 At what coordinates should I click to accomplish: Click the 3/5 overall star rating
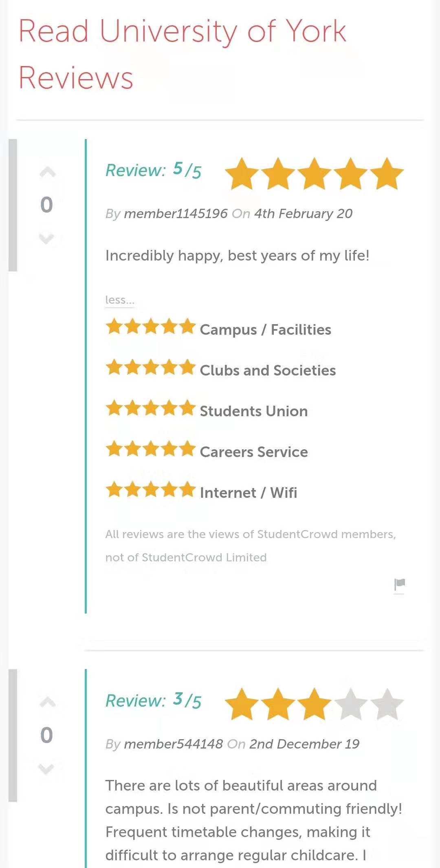point(314,704)
